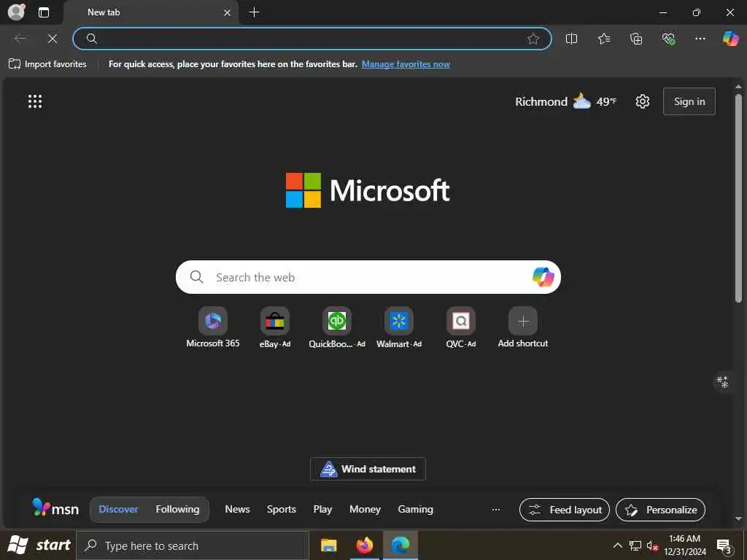Open Feed layout options
The height and width of the screenshot is (560, 747).
click(x=565, y=510)
